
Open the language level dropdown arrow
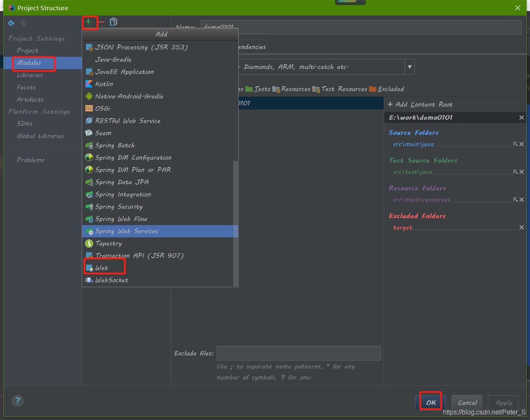coord(409,67)
